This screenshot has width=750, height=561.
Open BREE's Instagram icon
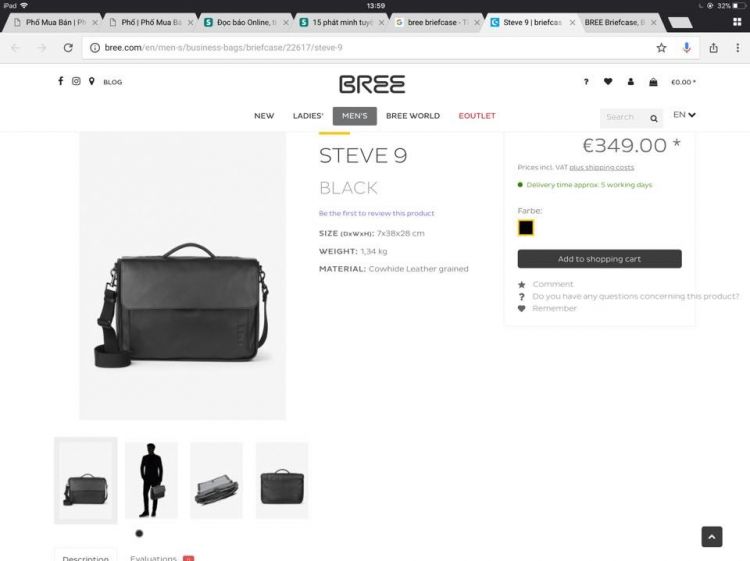click(x=75, y=81)
